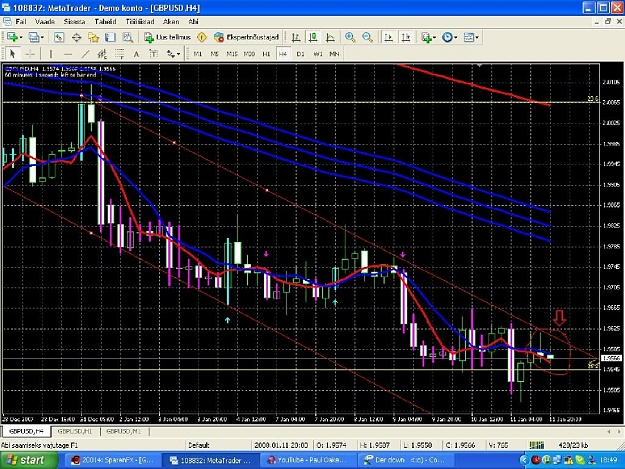Open the Abi menu
This screenshot has height=469, width=625.
tap(193, 22)
